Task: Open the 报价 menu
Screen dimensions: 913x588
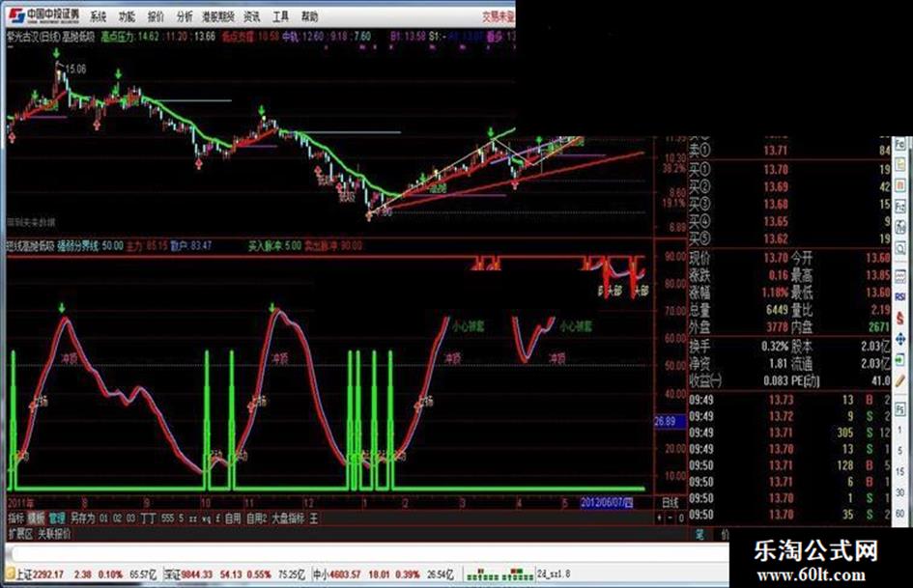Action: (156, 16)
